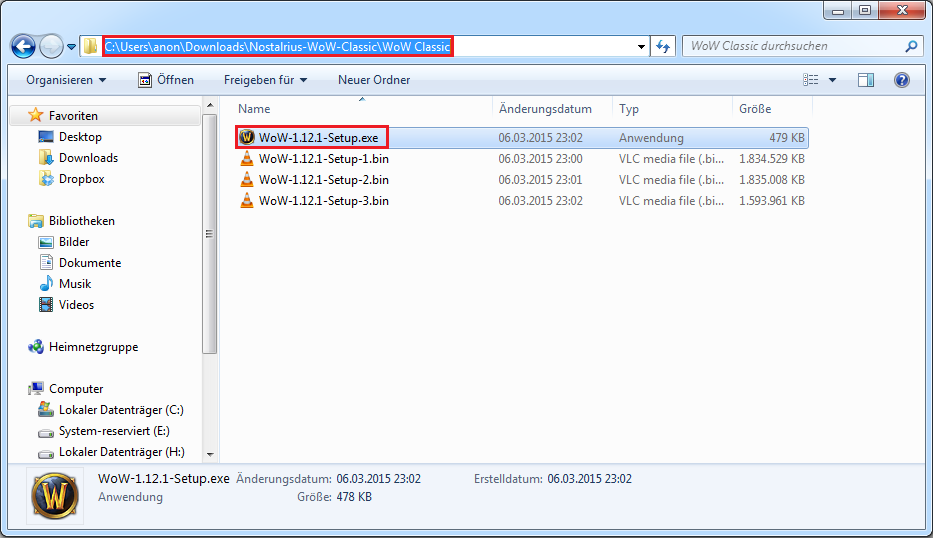
Task: Click the large WoW thumbnail in details pane
Action: 55,496
